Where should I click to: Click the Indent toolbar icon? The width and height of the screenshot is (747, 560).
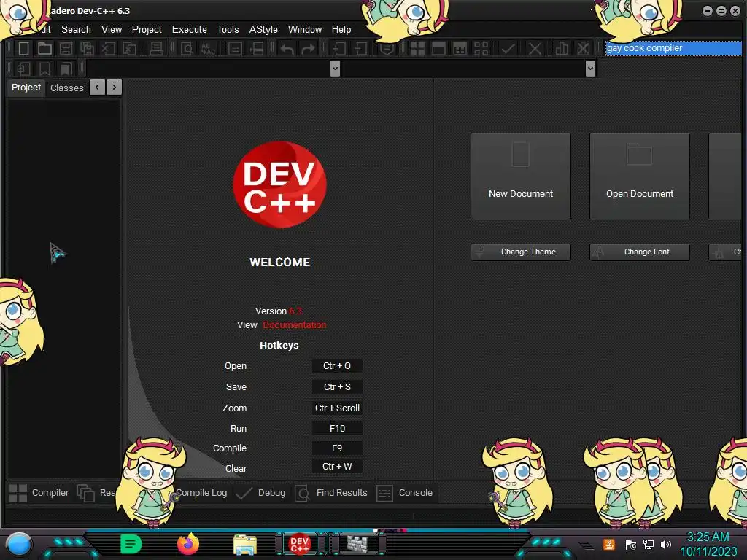pyautogui.click(x=338, y=48)
